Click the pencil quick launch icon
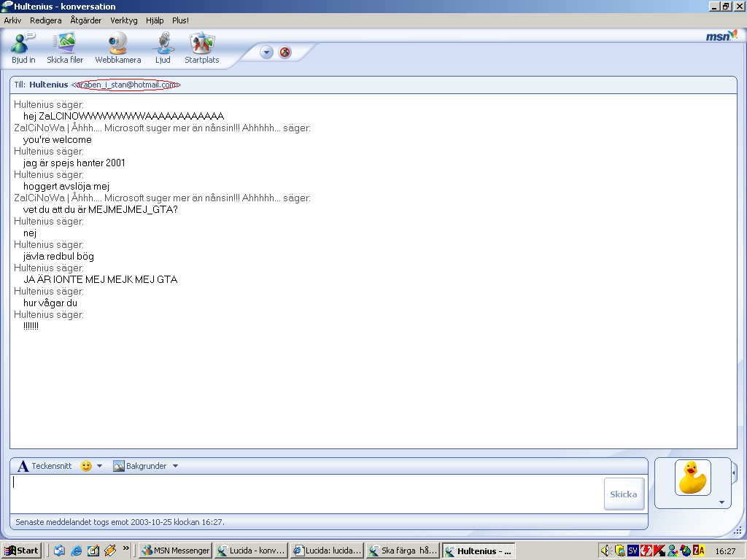747x560 pixels. pos(110,551)
